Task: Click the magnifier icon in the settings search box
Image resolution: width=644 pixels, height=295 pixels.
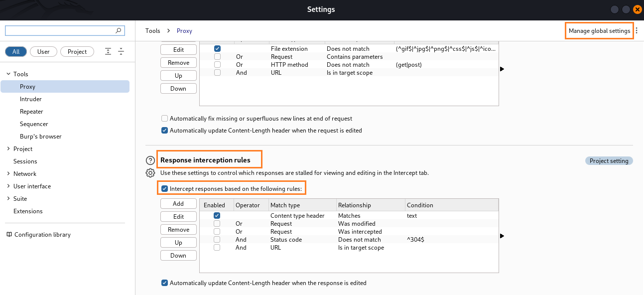Action: [x=119, y=30]
